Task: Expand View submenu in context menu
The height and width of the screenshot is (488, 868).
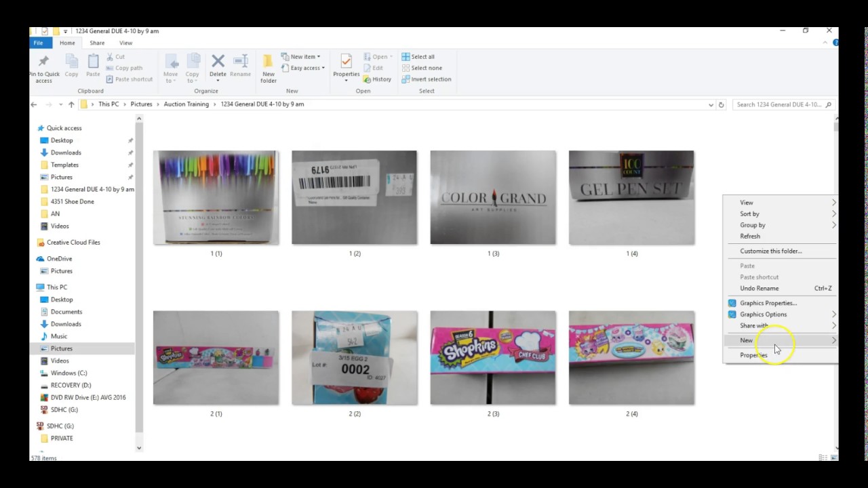Action: [781, 203]
